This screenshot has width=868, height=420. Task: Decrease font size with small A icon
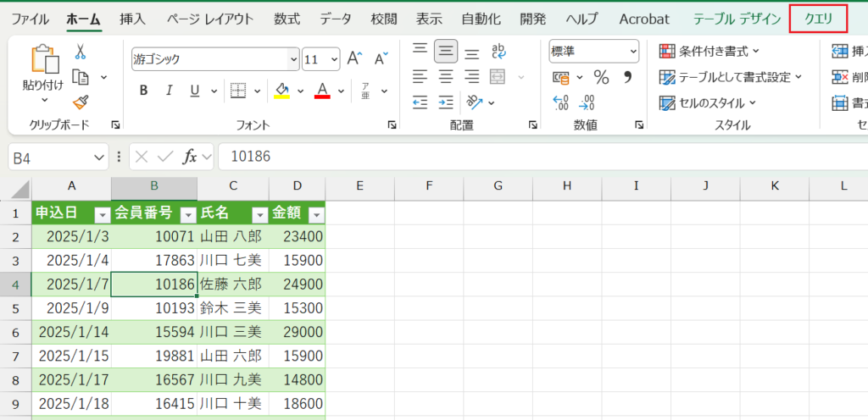pos(381,58)
